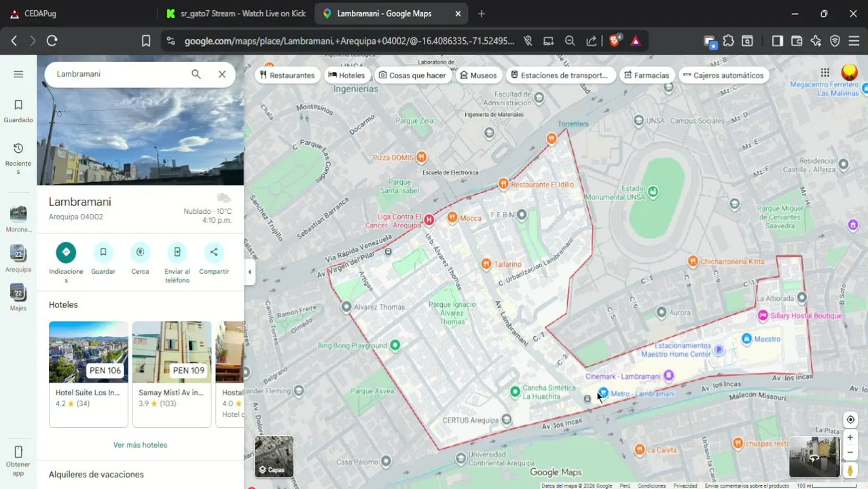The width and height of the screenshot is (868, 489).
Task: Click the search magnifier in the search box
Action: coord(196,74)
